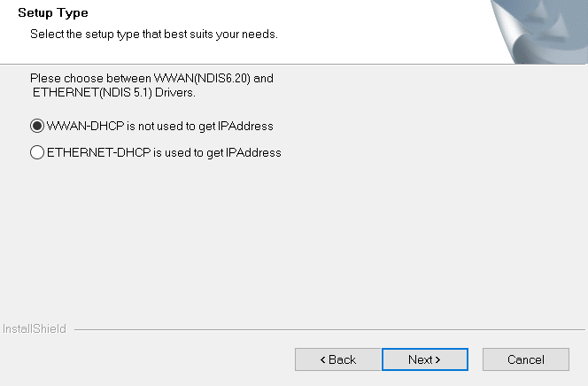The image size is (588, 386).
Task: Click the separator line beside InstallShield
Action: point(328,329)
